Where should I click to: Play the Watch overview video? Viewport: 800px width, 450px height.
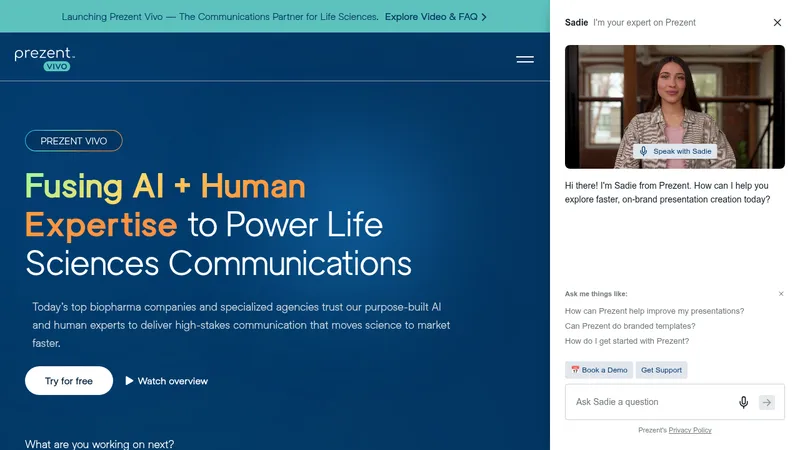pos(167,381)
